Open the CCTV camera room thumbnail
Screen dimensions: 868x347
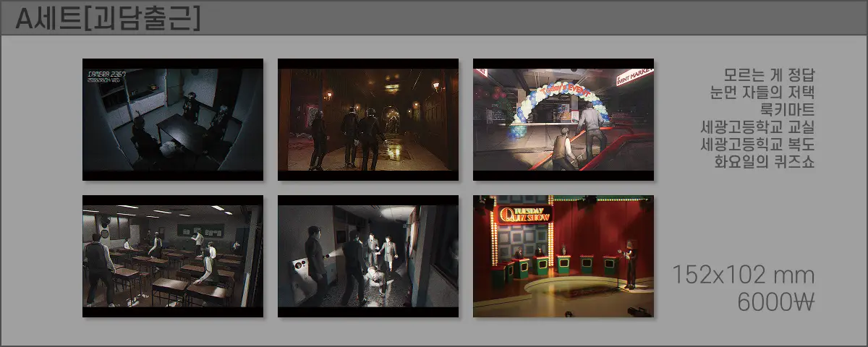(x=172, y=119)
